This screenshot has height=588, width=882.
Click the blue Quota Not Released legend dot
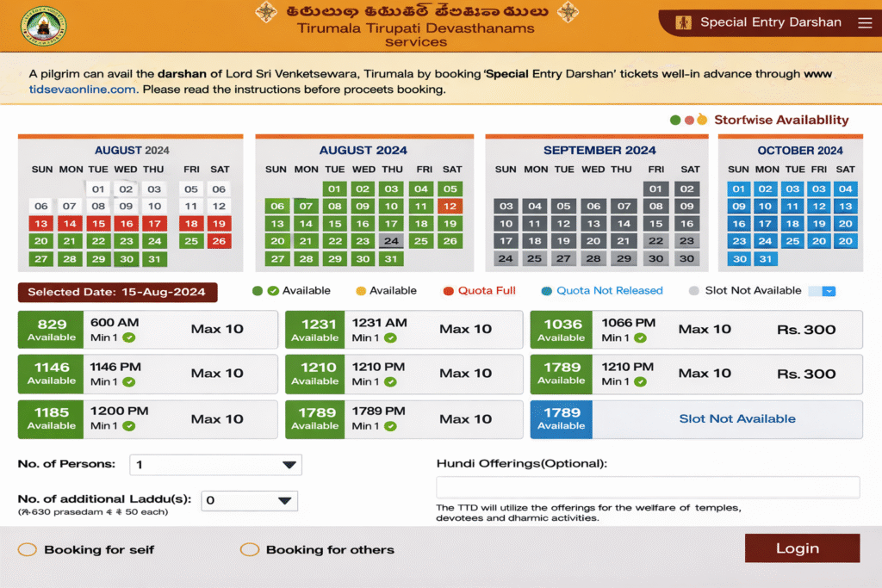point(547,290)
